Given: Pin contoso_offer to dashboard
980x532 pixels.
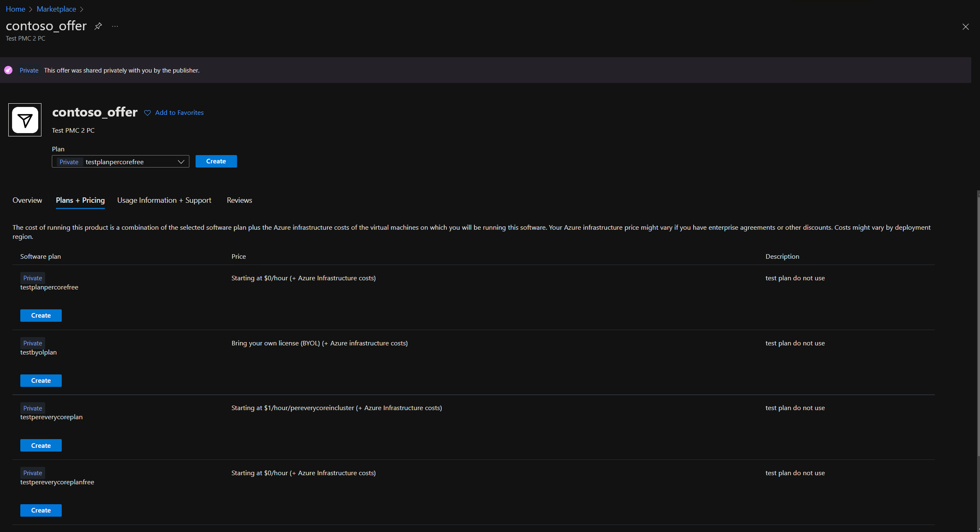Looking at the screenshot, I should tap(98, 26).
